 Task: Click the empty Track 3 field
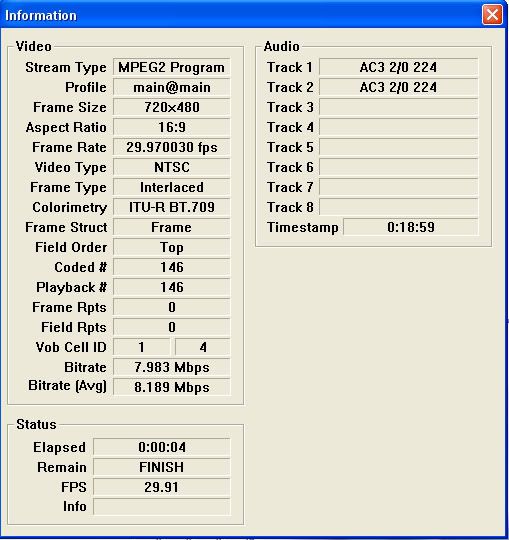point(398,107)
